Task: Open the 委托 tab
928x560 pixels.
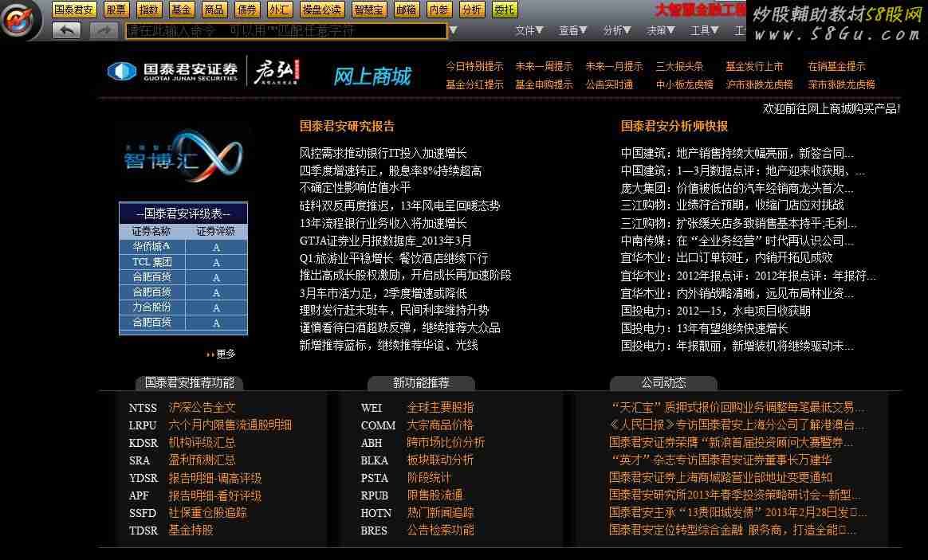Action: [x=504, y=10]
